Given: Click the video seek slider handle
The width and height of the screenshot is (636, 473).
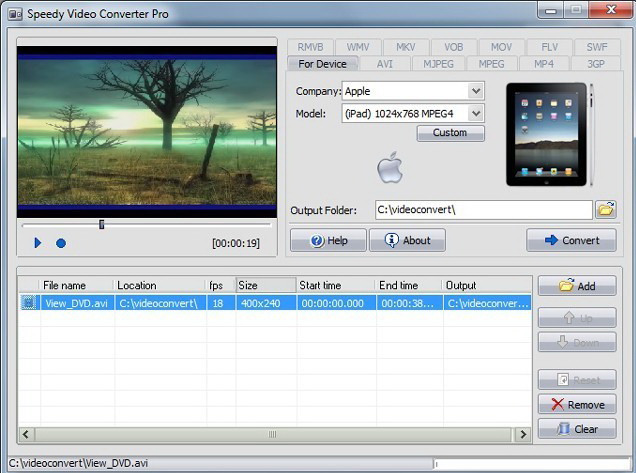Looking at the screenshot, I should pos(101,224).
